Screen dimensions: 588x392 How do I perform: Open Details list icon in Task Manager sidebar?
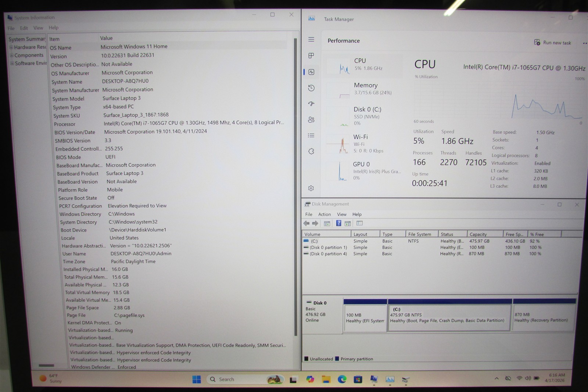click(311, 136)
